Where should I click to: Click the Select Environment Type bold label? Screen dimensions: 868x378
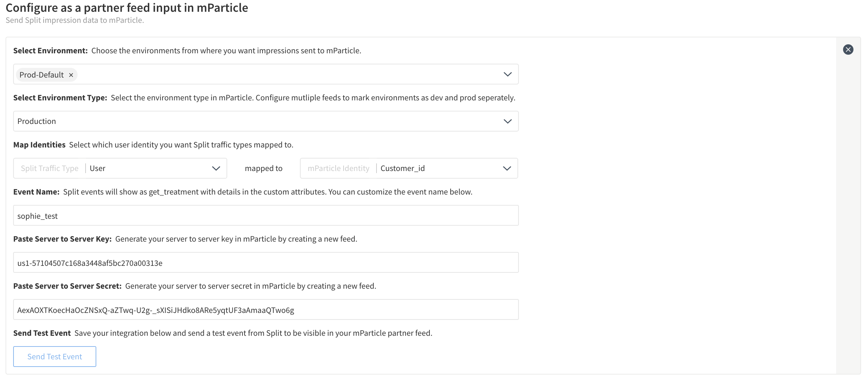[x=60, y=98]
